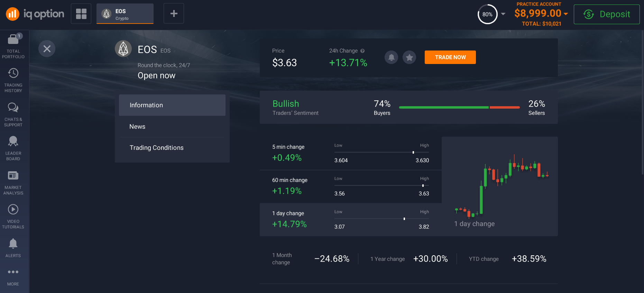
Task: Open Total Portfolio in sidebar
Action: tap(13, 47)
